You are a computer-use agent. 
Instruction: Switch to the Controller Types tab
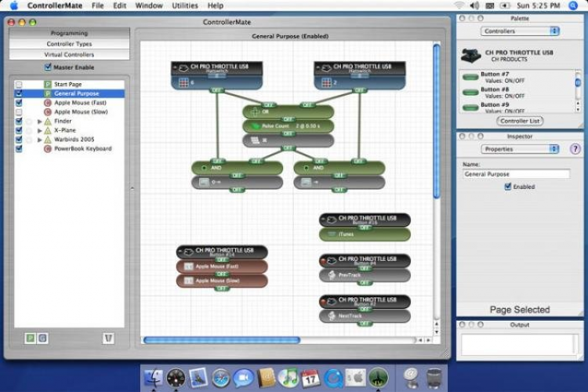[x=69, y=44]
